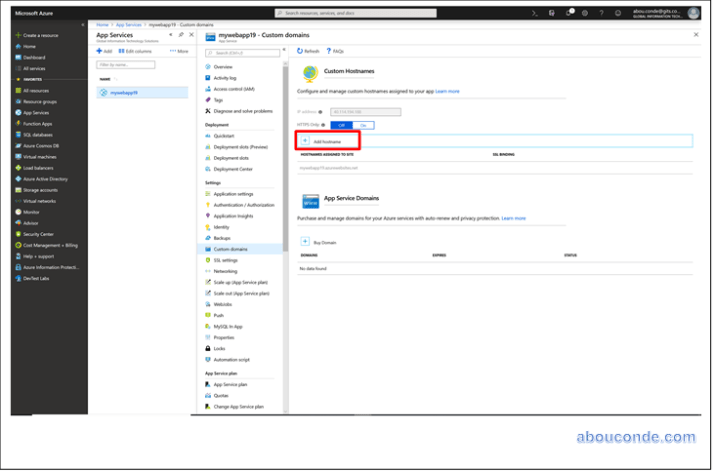
Task: Open the More menu in App Services blade
Action: pyautogui.click(x=179, y=50)
